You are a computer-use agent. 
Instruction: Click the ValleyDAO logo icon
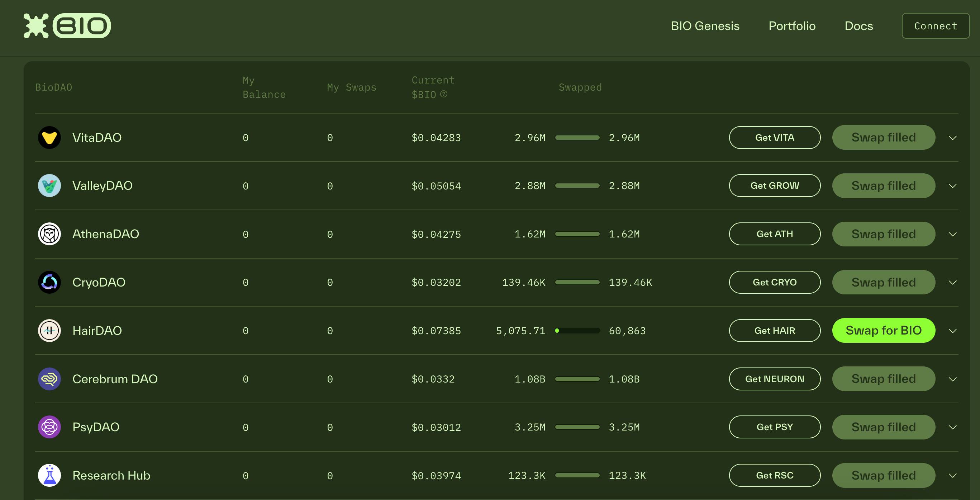49,186
